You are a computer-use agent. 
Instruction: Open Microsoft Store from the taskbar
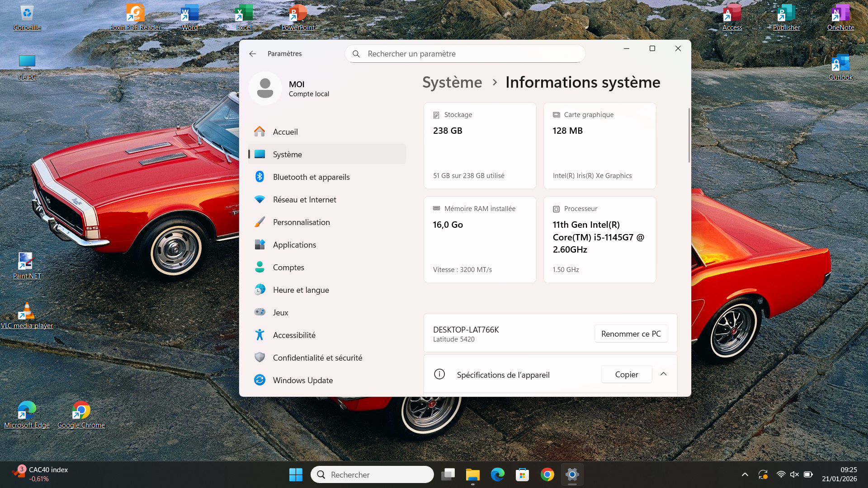click(522, 474)
